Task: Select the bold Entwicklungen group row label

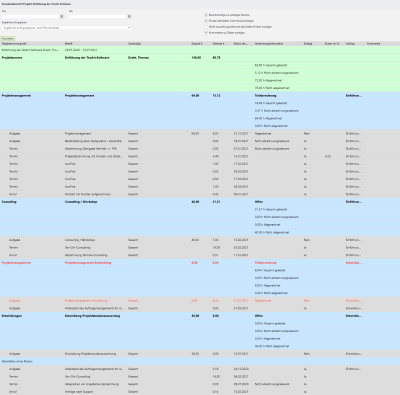Action: click(12, 316)
